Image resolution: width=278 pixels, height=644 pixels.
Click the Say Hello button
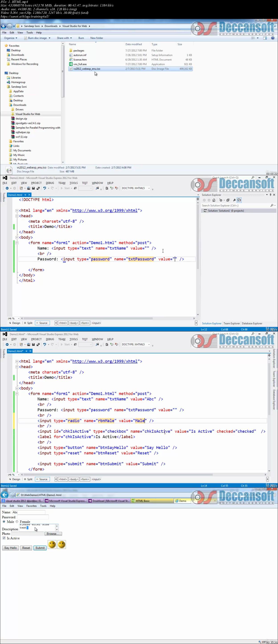click(10, 548)
